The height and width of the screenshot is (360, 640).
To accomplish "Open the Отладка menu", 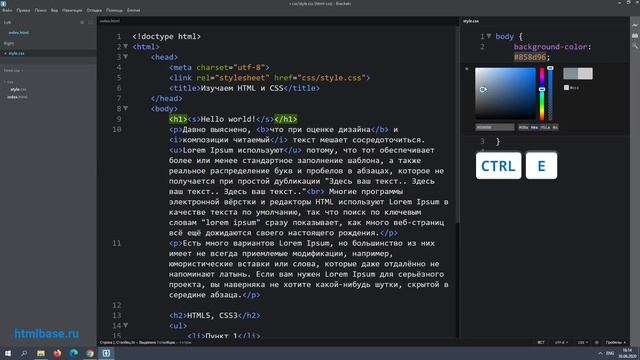I will [94, 10].
